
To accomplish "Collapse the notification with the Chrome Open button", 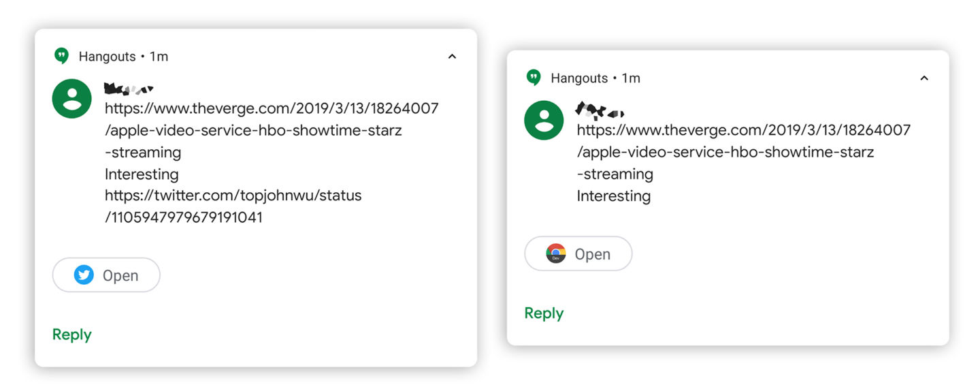I will (x=924, y=78).
